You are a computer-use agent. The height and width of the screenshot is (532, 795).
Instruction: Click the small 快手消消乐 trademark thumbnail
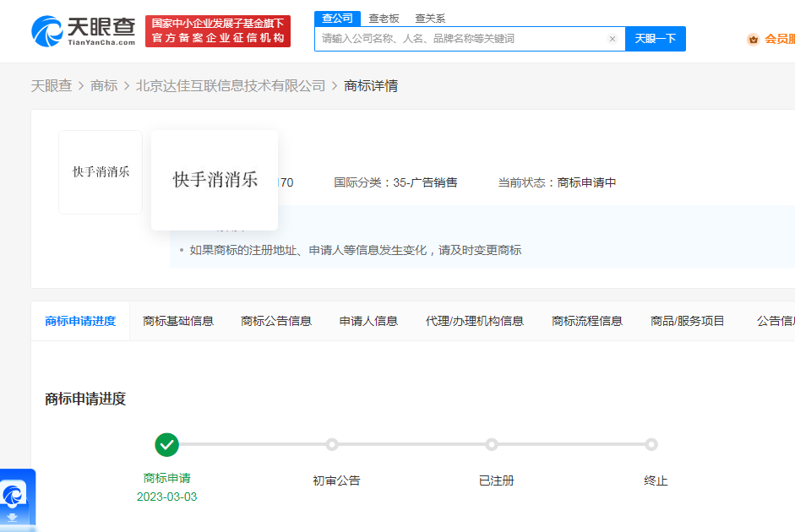pos(101,172)
